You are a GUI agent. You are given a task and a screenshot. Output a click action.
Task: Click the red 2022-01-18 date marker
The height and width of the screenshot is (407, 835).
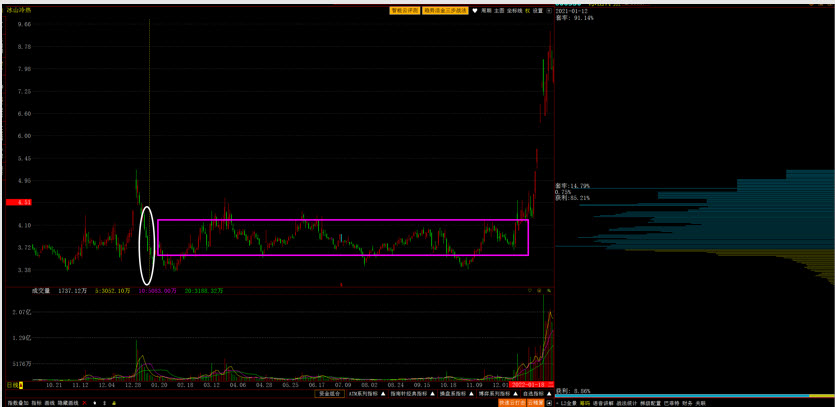coord(526,384)
